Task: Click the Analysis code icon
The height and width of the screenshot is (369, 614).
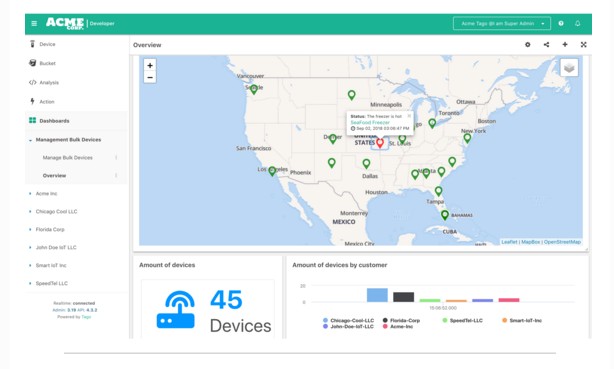Action: [x=33, y=82]
